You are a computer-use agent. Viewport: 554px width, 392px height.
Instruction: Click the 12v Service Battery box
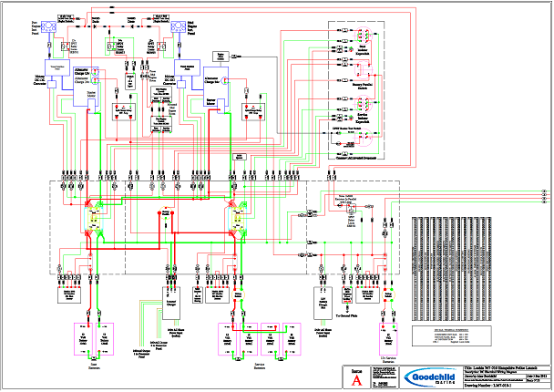tap(389, 339)
